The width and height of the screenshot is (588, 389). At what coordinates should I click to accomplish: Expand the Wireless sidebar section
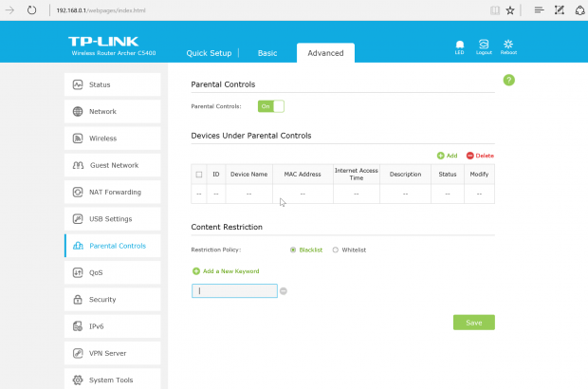(112, 139)
